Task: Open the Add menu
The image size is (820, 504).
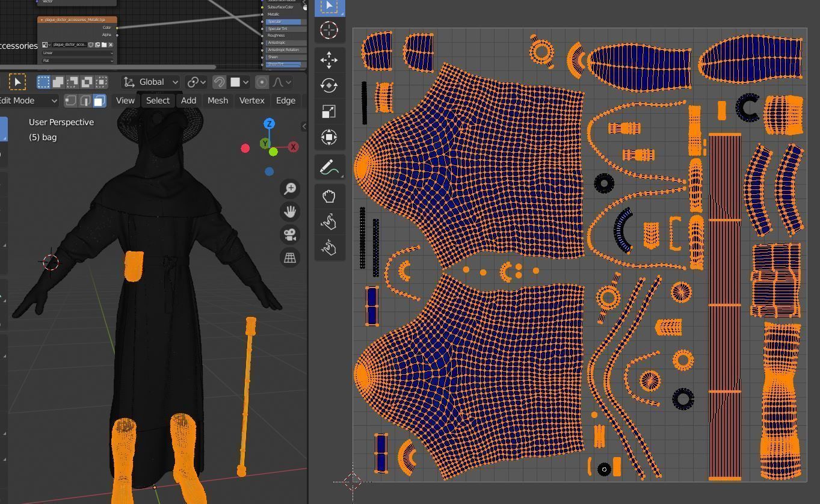Action: pyautogui.click(x=188, y=100)
